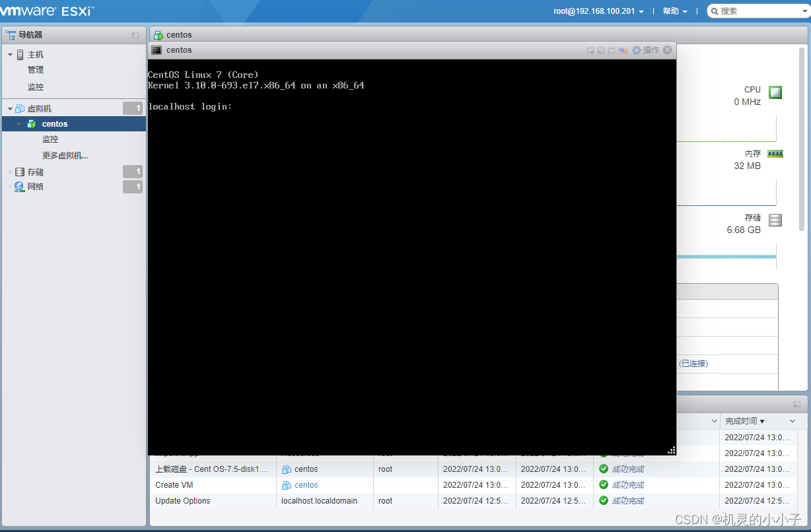Click the 内存 memory module icon

[774, 153]
